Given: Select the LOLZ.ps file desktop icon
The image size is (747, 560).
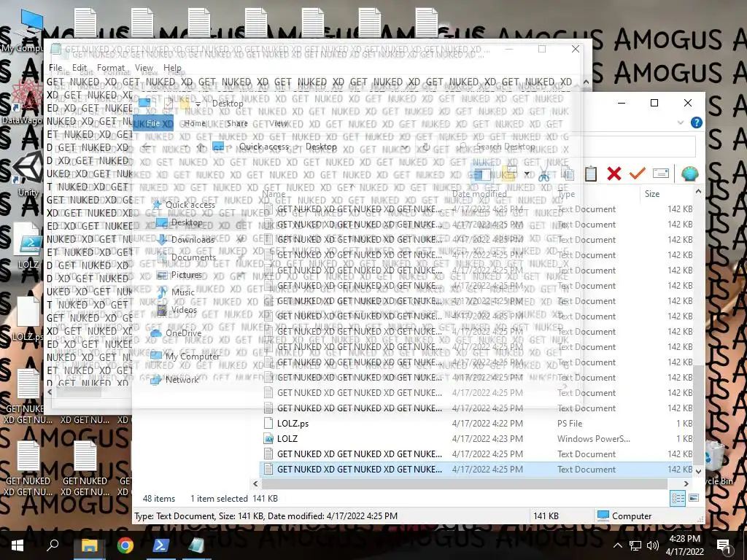Looking at the screenshot, I should [x=28, y=319].
